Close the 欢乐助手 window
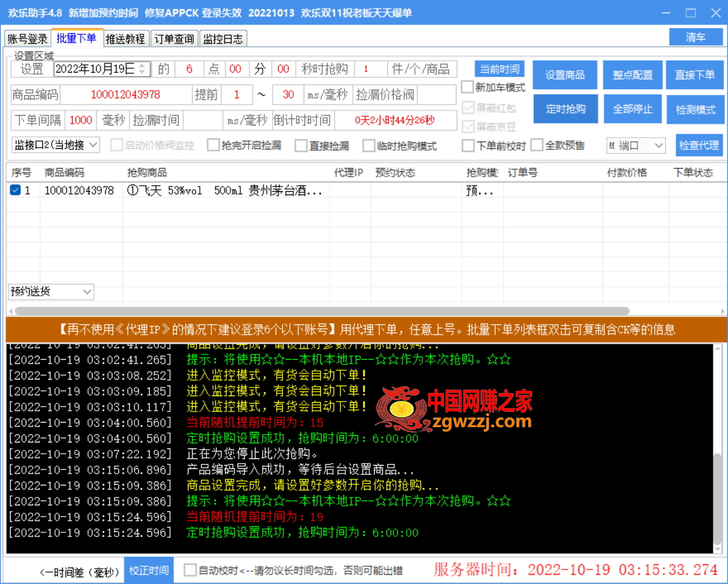The image size is (728, 584). pyautogui.click(x=715, y=13)
